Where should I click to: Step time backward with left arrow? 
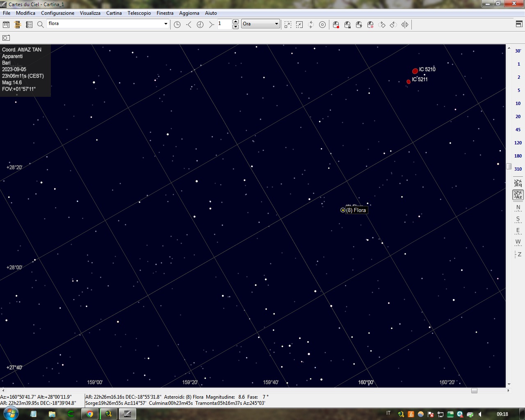(189, 25)
